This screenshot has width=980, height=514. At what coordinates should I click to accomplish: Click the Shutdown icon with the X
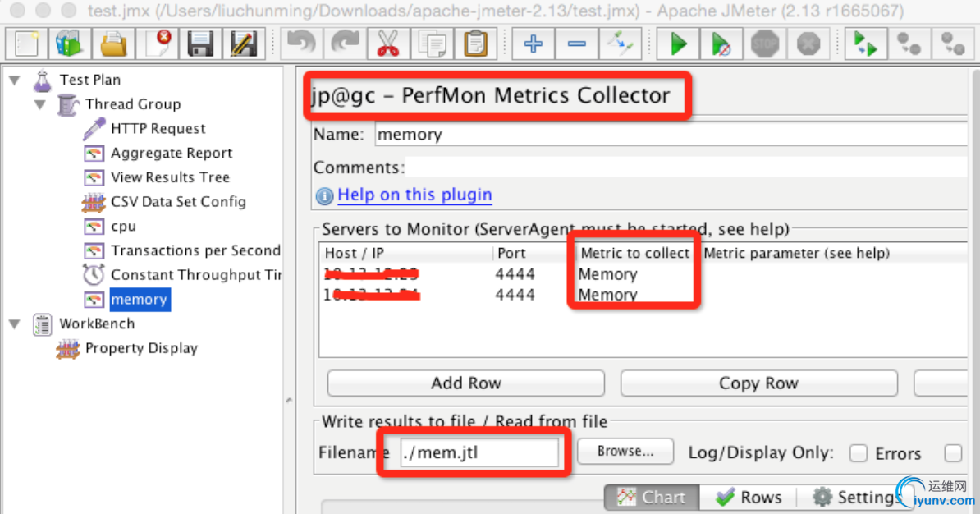[808, 44]
